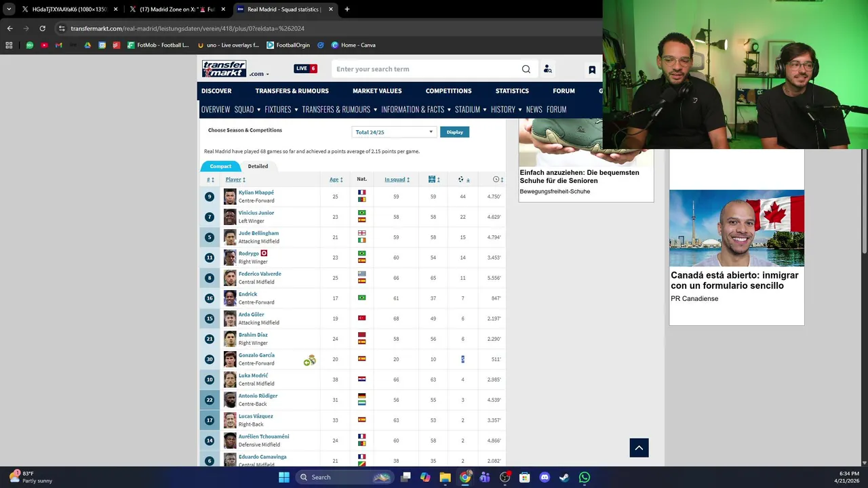Click the Canadá está abierto ad image

pyautogui.click(x=736, y=228)
